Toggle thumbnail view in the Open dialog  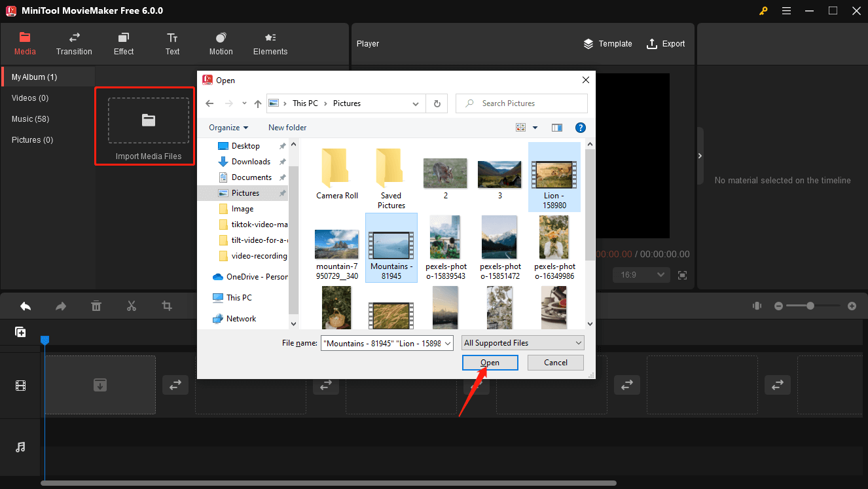[520, 127]
